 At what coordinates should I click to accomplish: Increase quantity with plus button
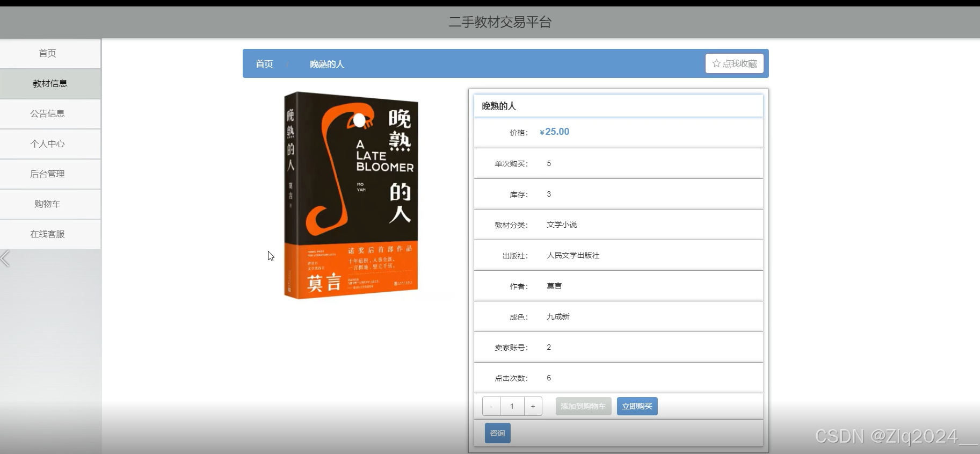(533, 406)
